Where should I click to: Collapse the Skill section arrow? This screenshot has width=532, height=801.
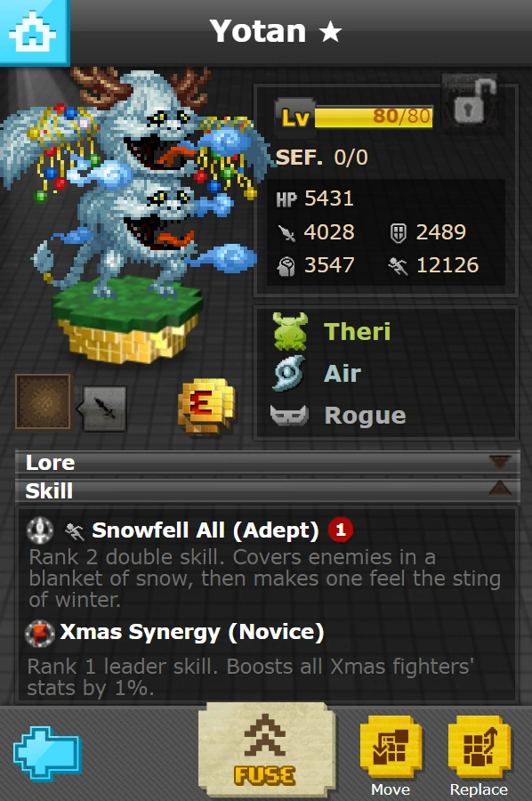(x=499, y=489)
